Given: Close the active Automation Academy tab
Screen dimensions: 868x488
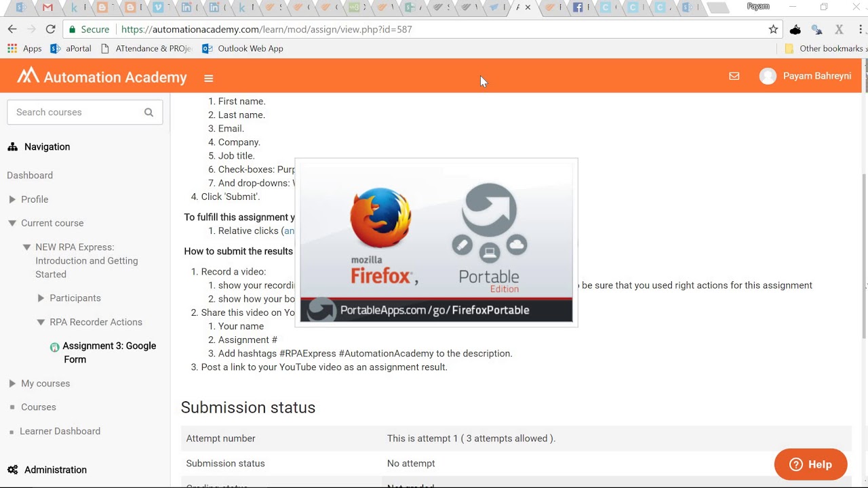Looking at the screenshot, I should [x=528, y=7].
